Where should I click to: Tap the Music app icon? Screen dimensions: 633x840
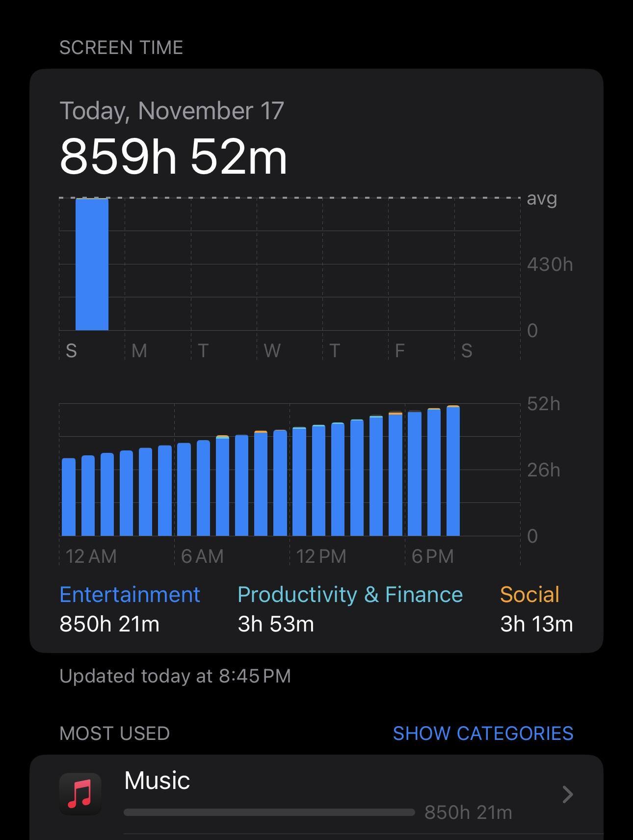[80, 793]
